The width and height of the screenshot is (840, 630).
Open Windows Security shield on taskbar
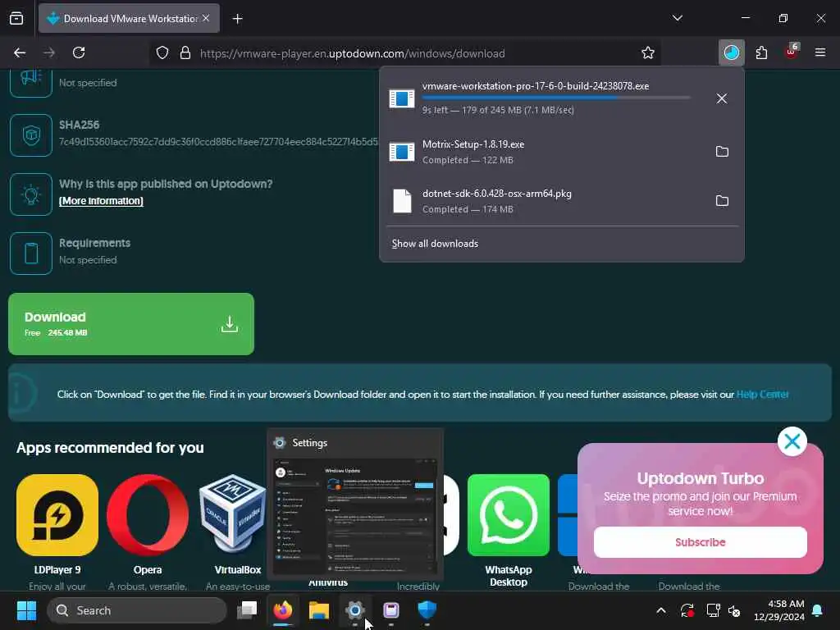427,609
